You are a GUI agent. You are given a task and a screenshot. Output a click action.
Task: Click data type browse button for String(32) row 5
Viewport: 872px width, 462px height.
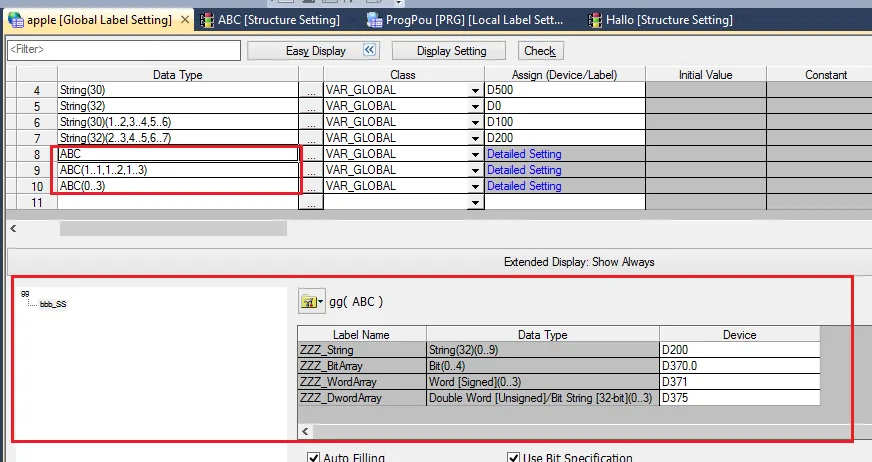(x=311, y=106)
